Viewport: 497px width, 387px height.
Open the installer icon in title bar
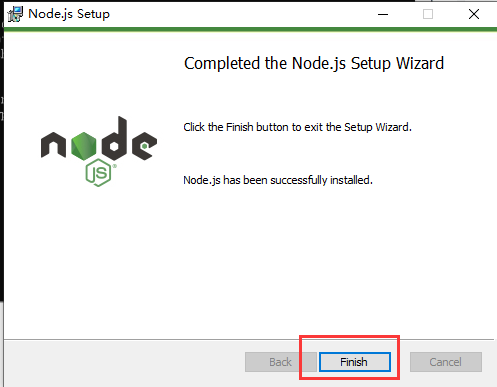click(15, 14)
